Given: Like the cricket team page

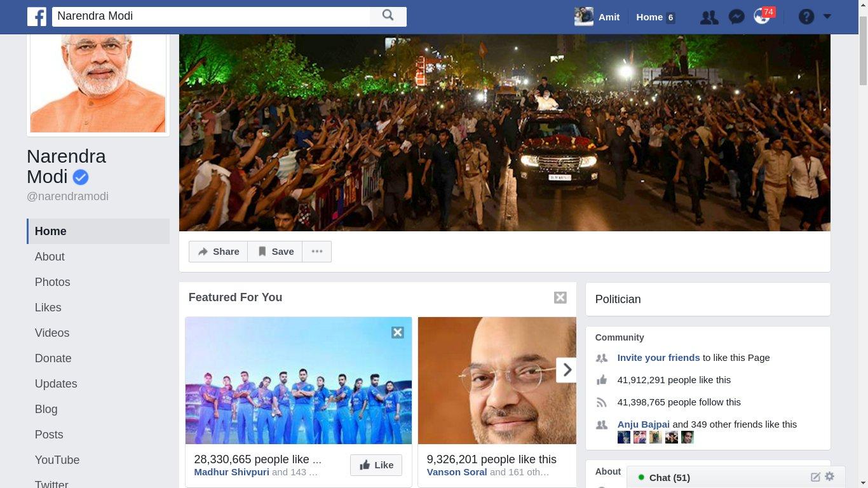Looking at the screenshot, I should click(376, 465).
